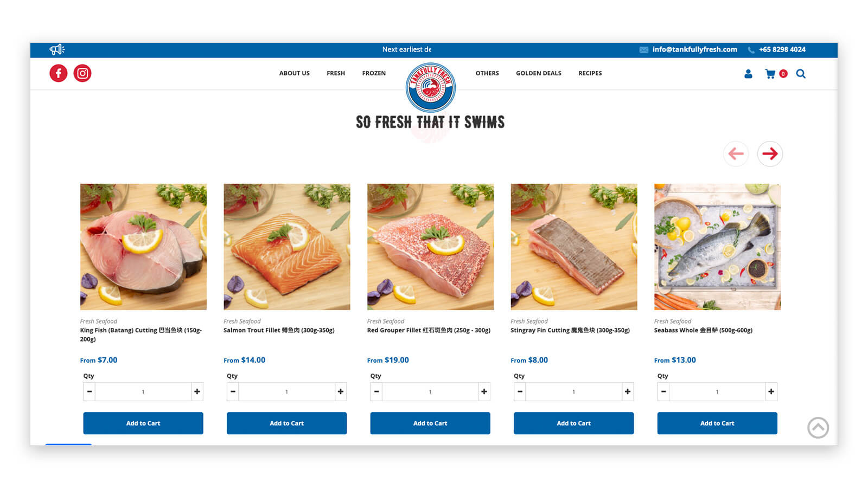The height and width of the screenshot is (488, 868).
Task: Add Stingray Fin Cutting to cart
Action: [573, 423]
